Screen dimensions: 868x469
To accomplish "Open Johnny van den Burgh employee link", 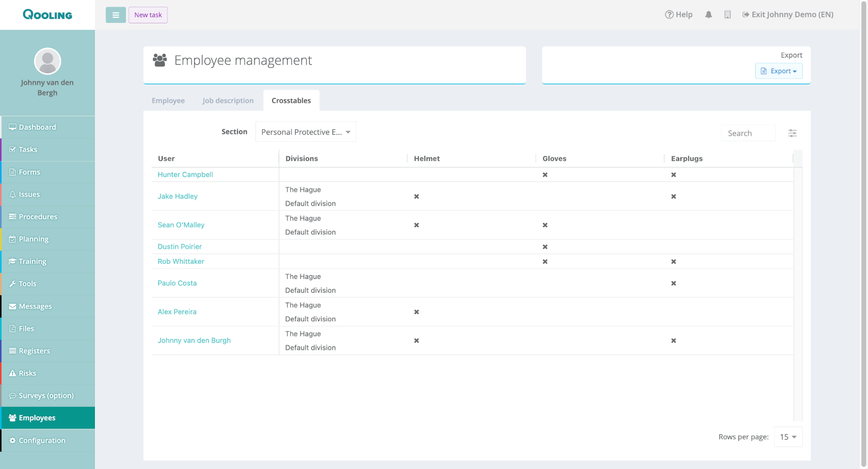I will tap(194, 340).
